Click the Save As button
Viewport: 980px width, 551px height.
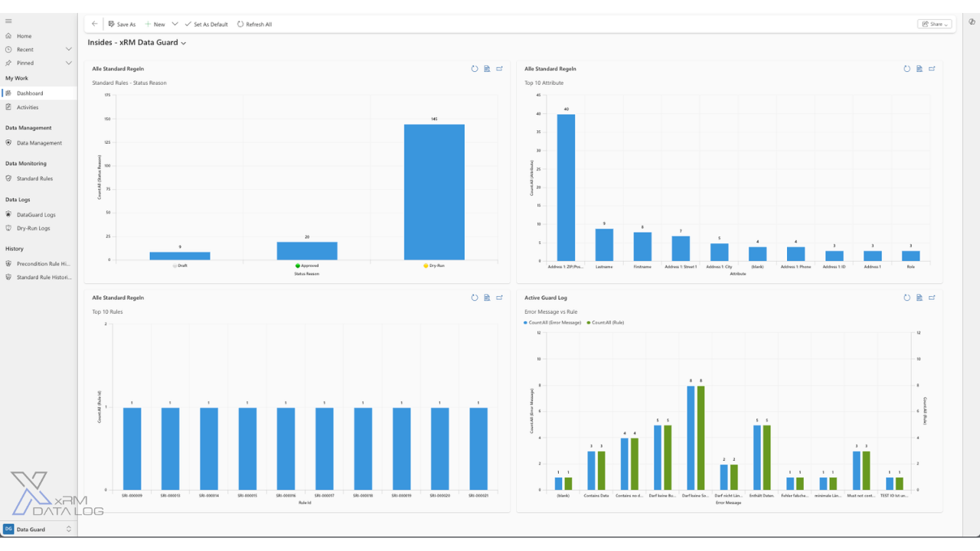point(122,24)
